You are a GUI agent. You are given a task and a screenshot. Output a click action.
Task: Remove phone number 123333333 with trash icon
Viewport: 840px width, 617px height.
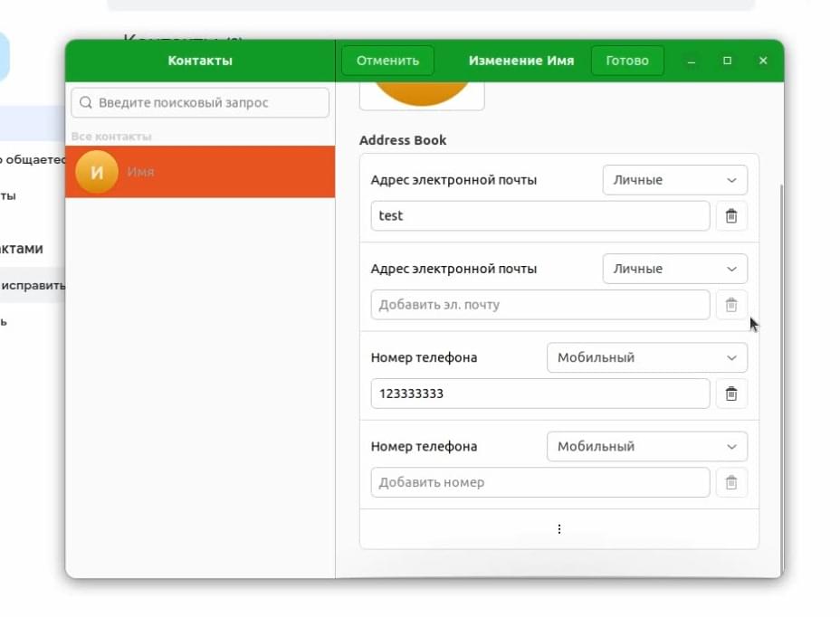pos(731,394)
